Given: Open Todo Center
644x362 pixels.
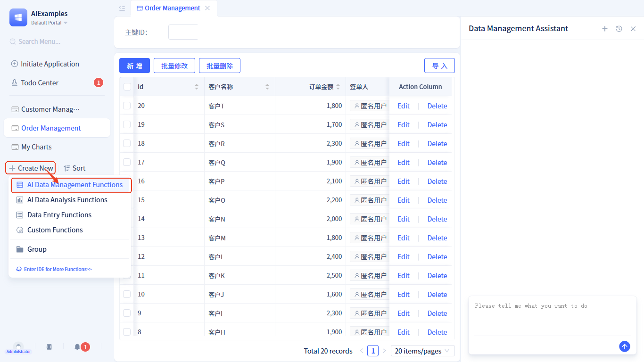Looking at the screenshot, I should click(35, 83).
